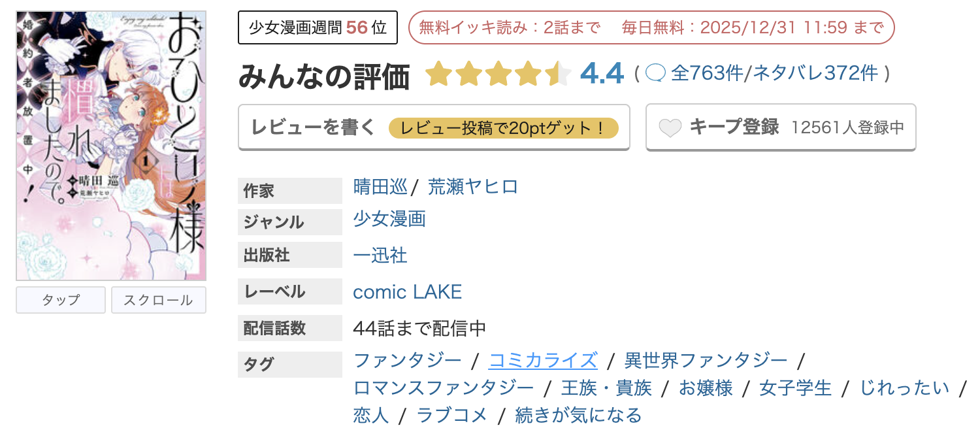Switch to スクロール reading mode
This screenshot has height=447, width=980.
pos(158,299)
